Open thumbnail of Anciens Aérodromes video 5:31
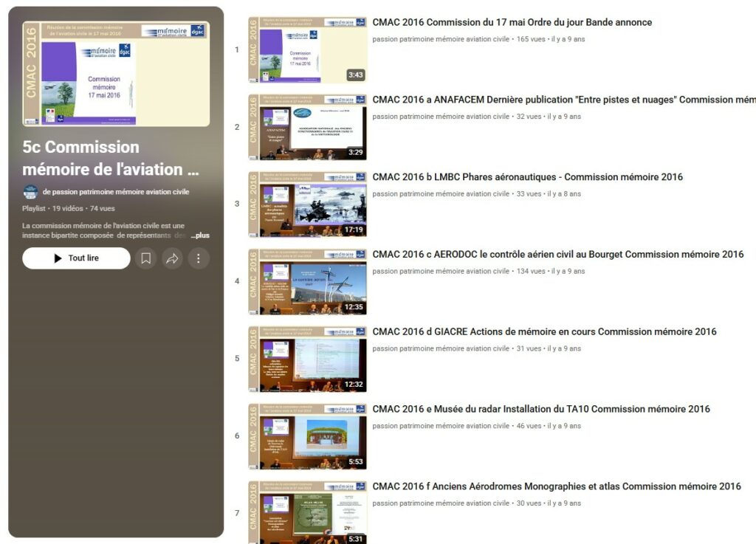This screenshot has width=756, height=544. tap(308, 512)
